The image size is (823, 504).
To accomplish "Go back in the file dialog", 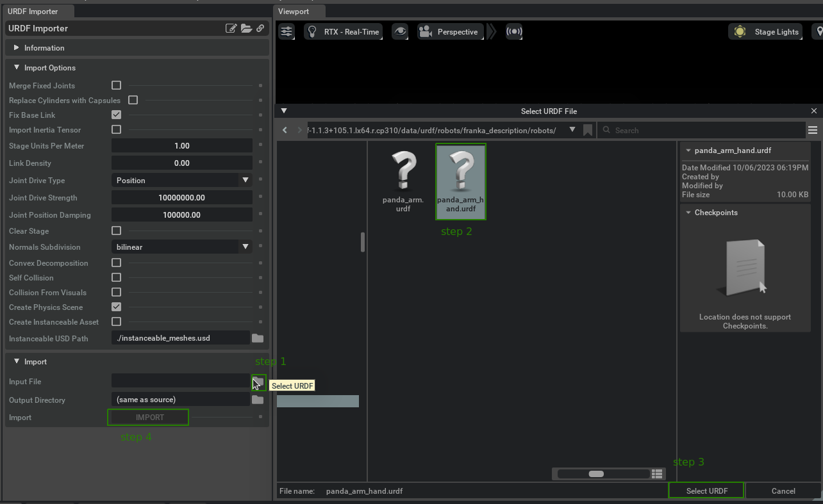I will [x=285, y=130].
